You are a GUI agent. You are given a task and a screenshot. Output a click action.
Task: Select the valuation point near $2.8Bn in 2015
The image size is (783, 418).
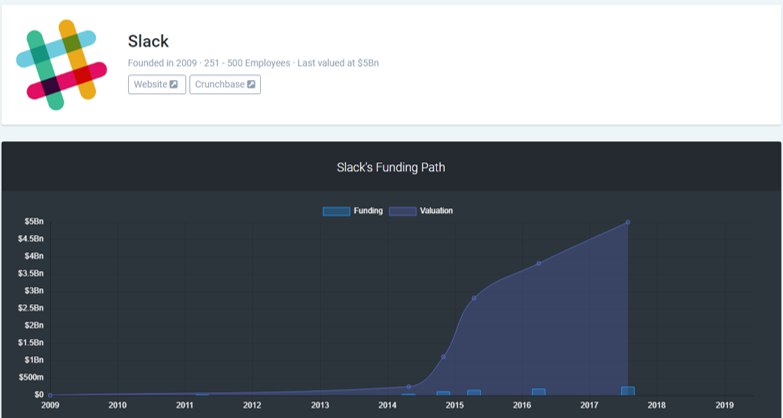[x=474, y=298]
